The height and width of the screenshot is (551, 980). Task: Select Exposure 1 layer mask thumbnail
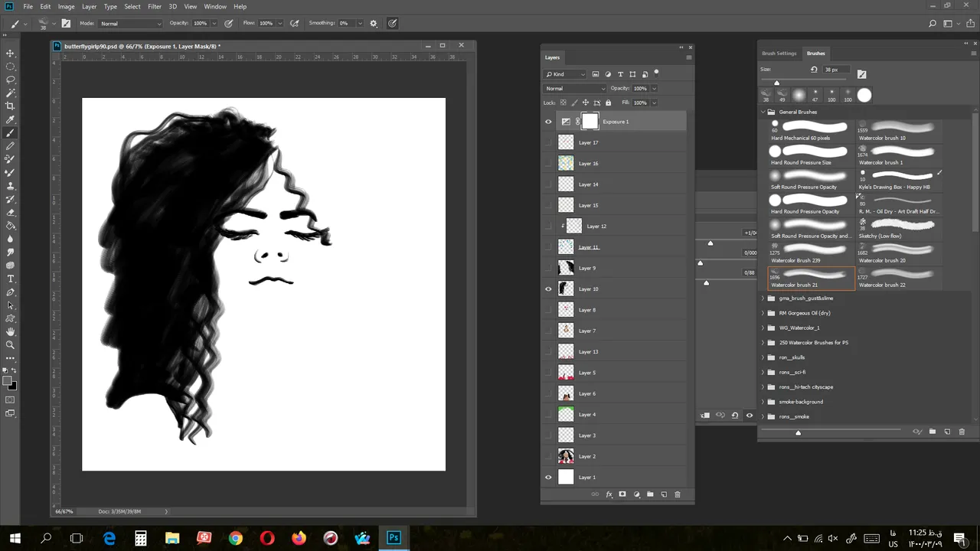click(x=590, y=122)
